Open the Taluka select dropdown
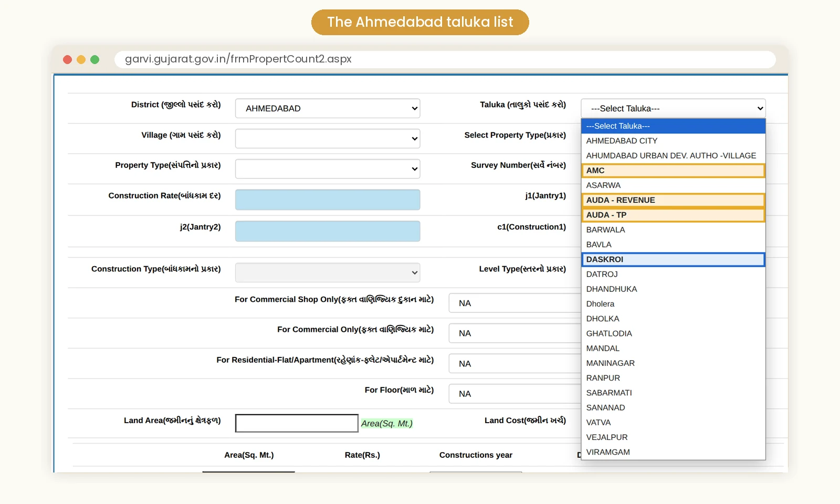The image size is (840, 504). [673, 109]
